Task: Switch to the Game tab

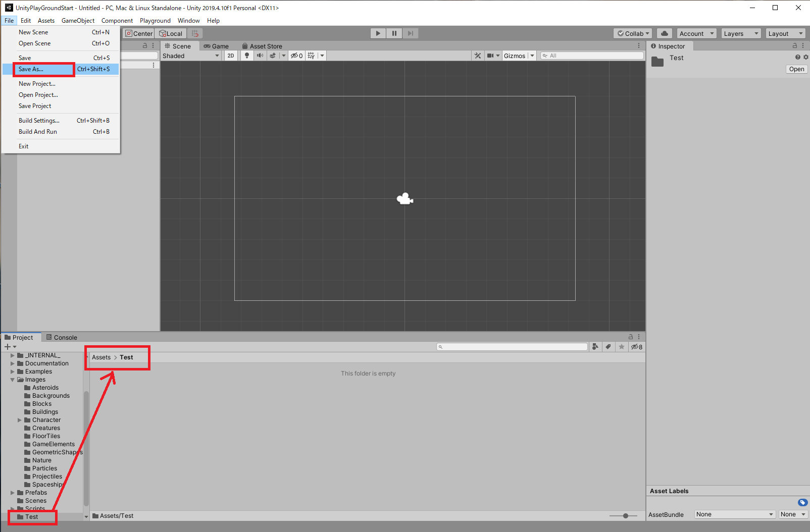Action: tap(216, 46)
